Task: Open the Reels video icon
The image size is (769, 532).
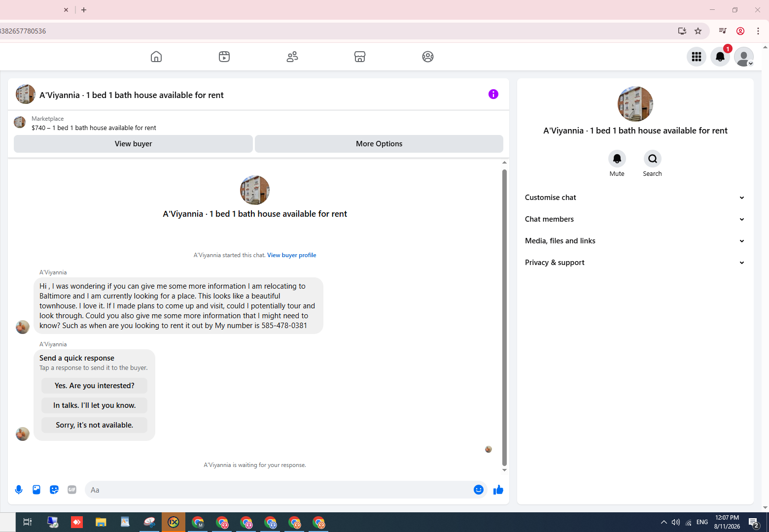Action: (224, 57)
